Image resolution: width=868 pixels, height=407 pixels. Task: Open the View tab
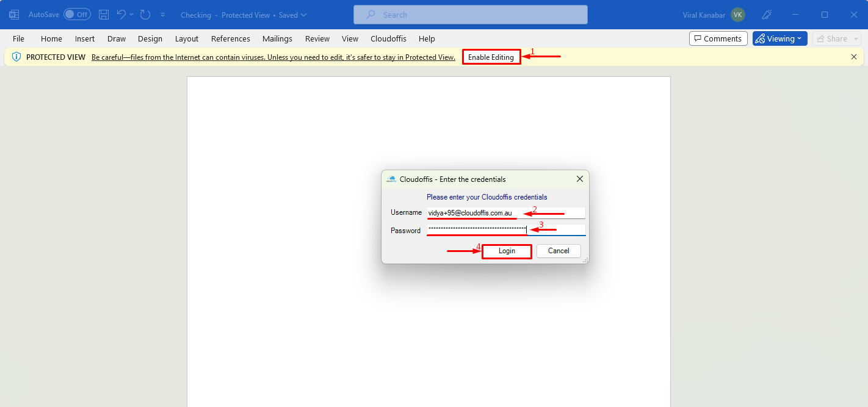pos(350,38)
